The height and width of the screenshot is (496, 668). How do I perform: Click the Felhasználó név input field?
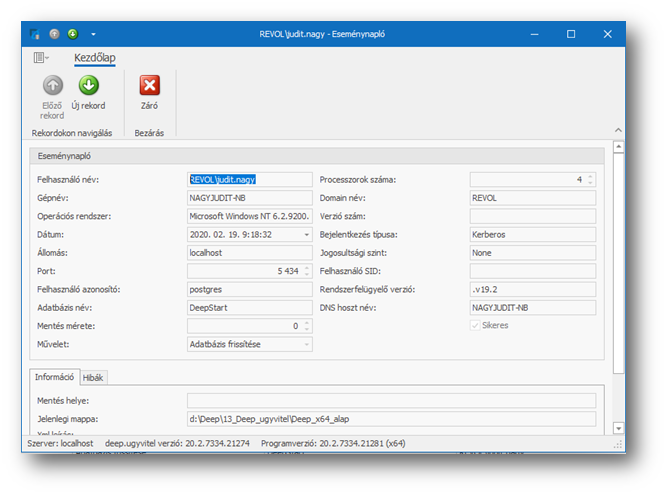(250, 180)
